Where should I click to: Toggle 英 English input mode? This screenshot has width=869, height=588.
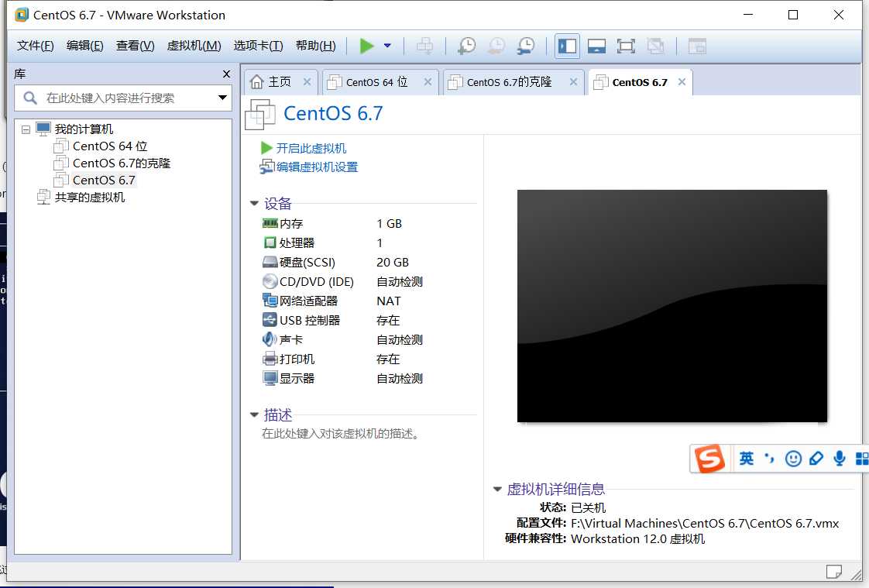point(747,459)
